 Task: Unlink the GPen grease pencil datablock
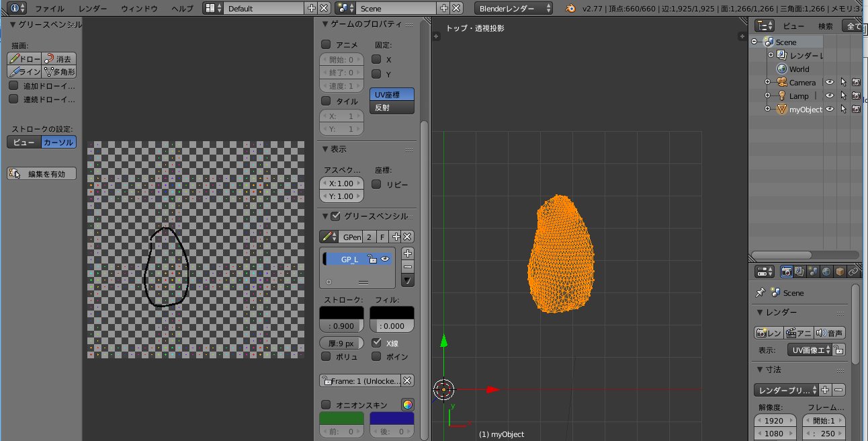coord(407,237)
